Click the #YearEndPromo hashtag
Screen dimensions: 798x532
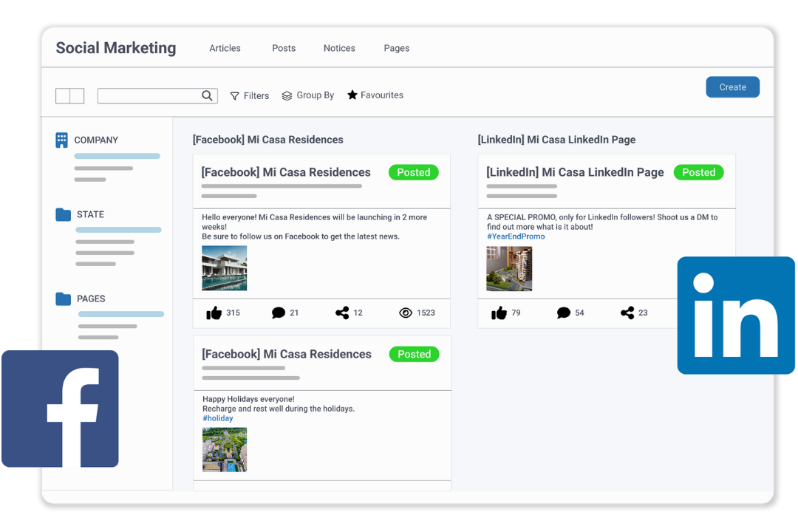516,236
